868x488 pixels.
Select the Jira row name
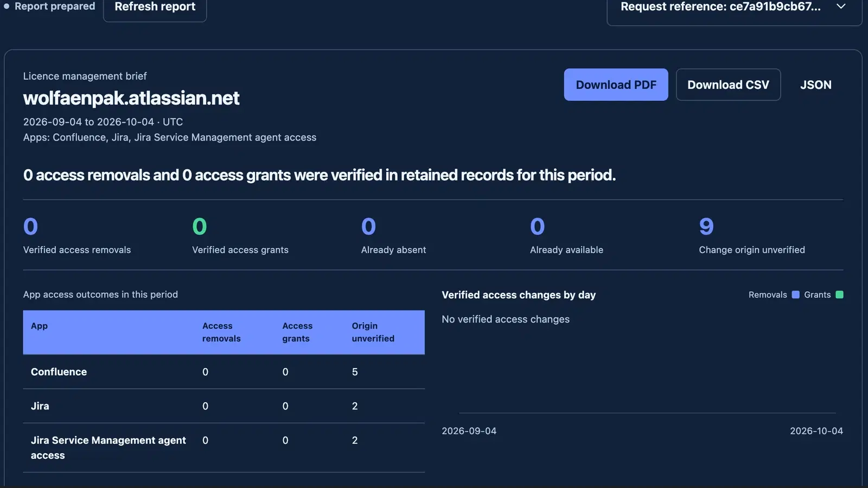pos(40,406)
